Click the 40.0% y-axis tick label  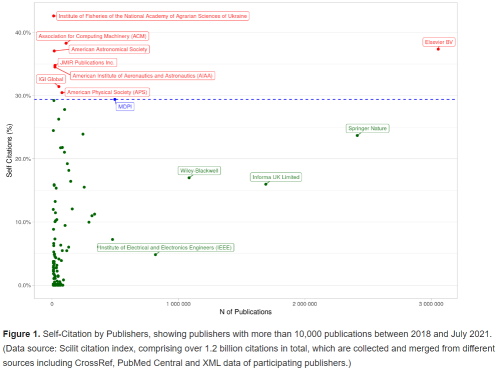coord(23,33)
